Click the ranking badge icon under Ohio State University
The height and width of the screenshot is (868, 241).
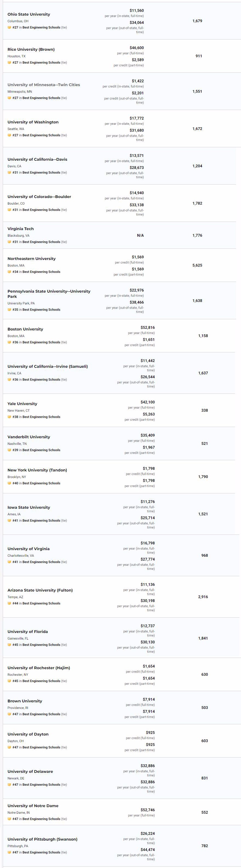[9, 28]
